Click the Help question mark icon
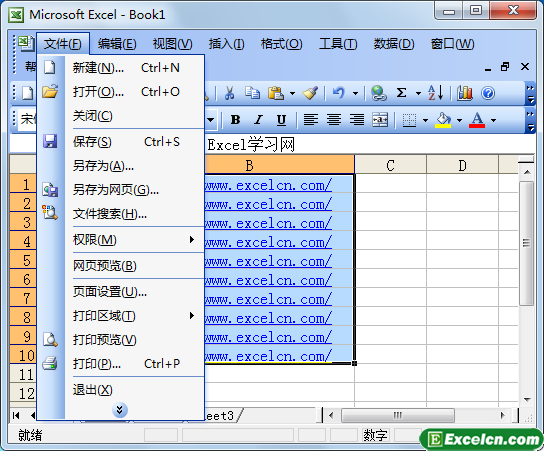 coord(488,93)
